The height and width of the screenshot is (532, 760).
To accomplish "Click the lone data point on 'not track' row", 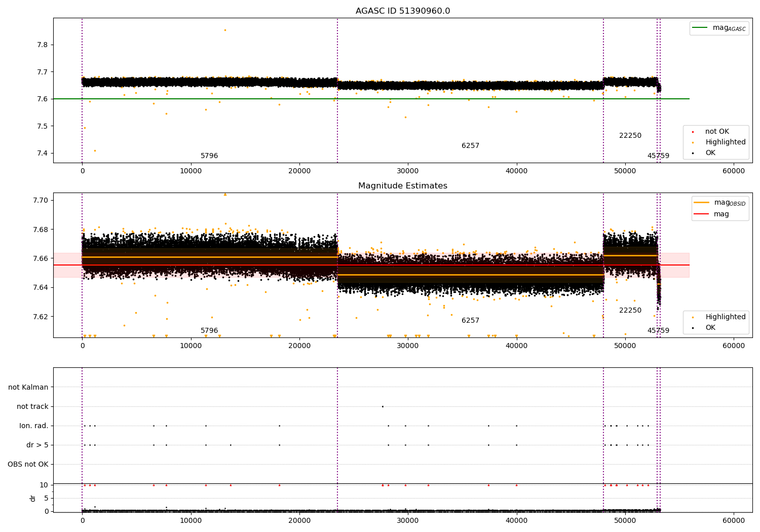I will pyautogui.click(x=383, y=406).
